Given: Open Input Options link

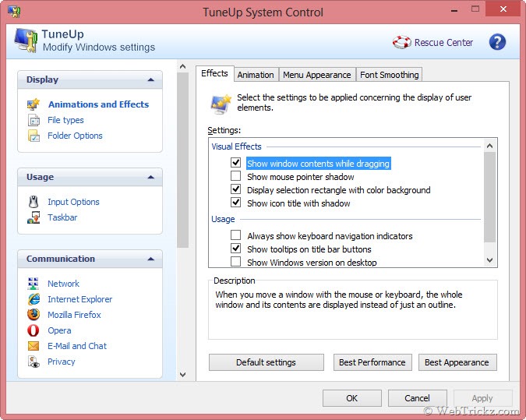Looking at the screenshot, I should (73, 202).
